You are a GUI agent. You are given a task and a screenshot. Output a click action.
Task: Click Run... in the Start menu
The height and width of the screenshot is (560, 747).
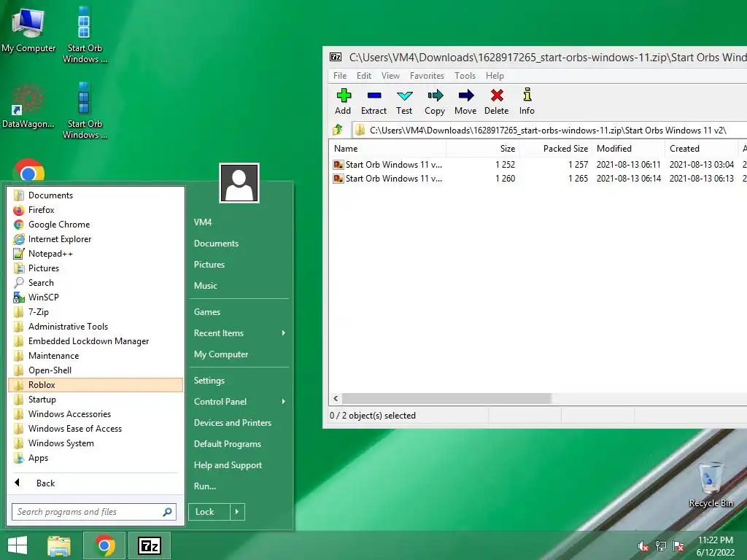[x=239, y=486]
